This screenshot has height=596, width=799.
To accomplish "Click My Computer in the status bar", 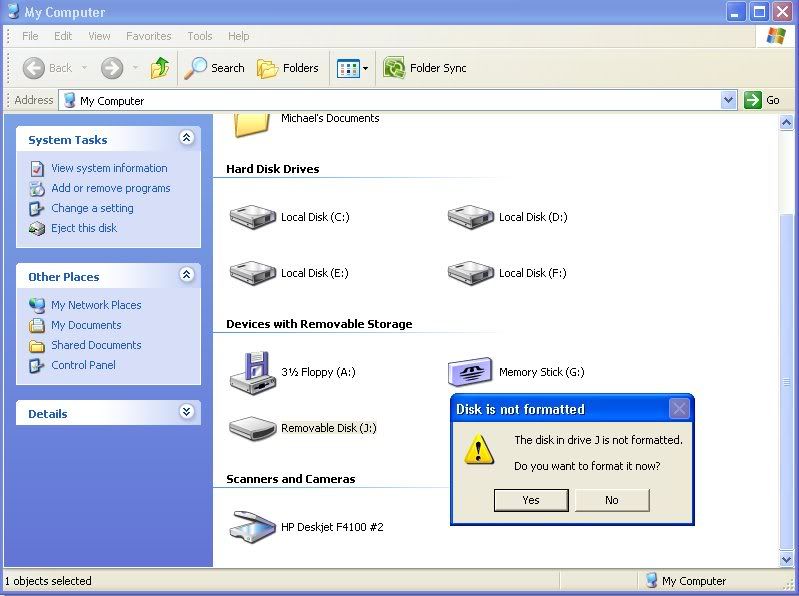I will pyautogui.click(x=686, y=581).
